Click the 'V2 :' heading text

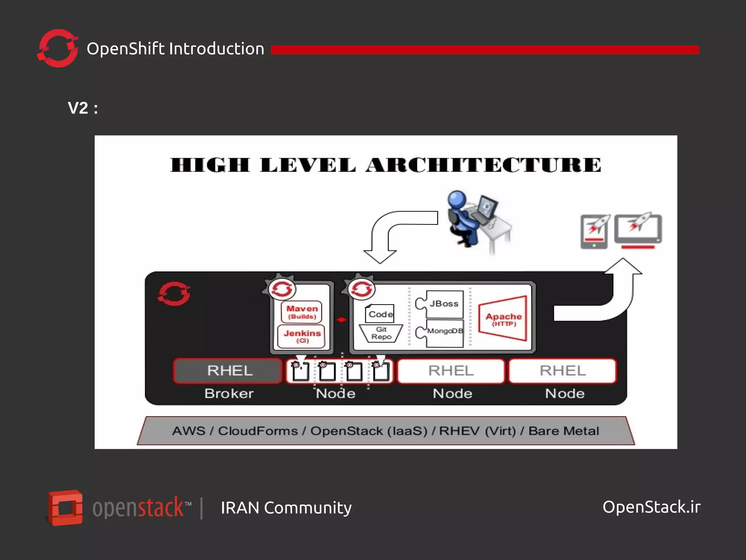pos(83,108)
